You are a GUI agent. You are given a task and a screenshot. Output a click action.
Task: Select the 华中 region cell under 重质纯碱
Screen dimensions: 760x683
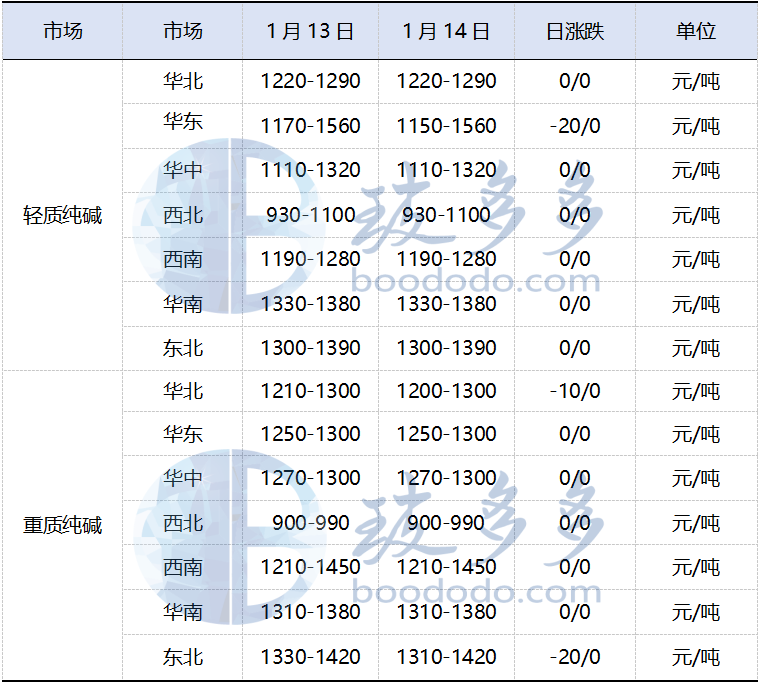[x=183, y=478]
